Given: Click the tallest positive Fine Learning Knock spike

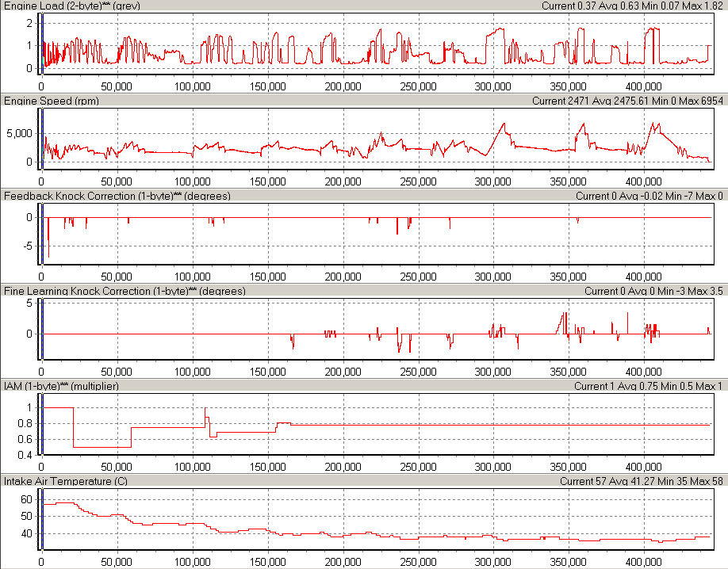Looking at the screenshot, I should (565, 314).
